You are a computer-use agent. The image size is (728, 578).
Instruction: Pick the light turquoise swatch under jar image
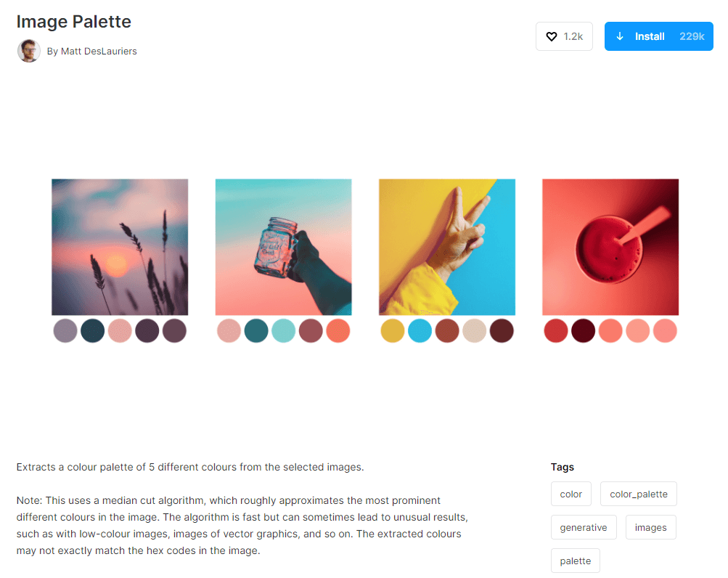coord(283,331)
